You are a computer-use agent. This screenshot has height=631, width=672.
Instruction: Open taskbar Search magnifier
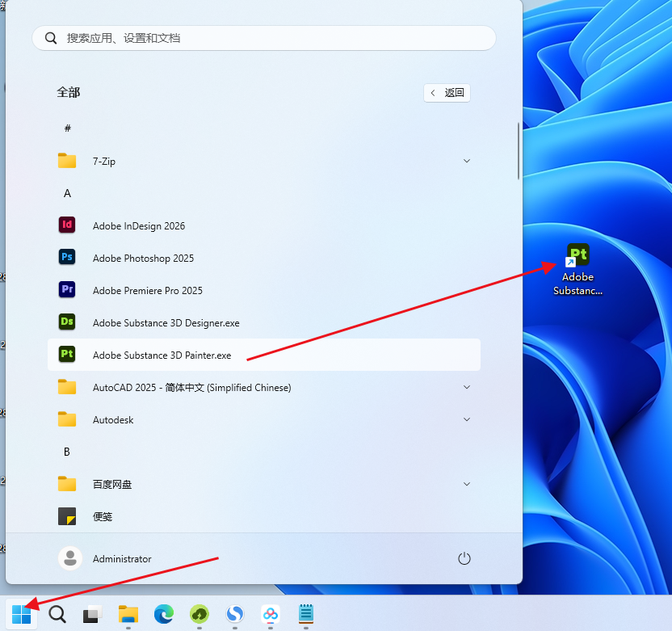tap(57, 615)
